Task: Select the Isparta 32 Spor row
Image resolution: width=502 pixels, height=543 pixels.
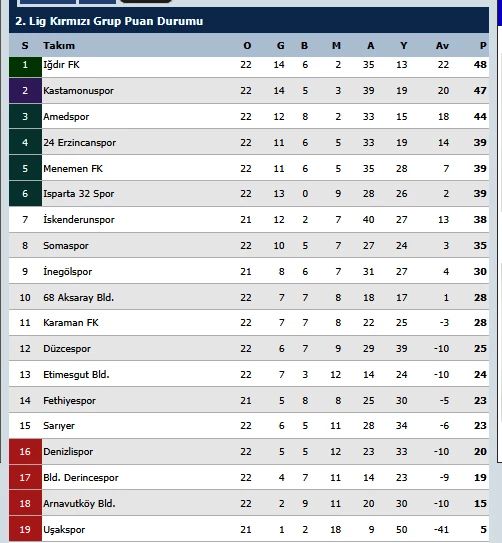Action: pos(249,194)
